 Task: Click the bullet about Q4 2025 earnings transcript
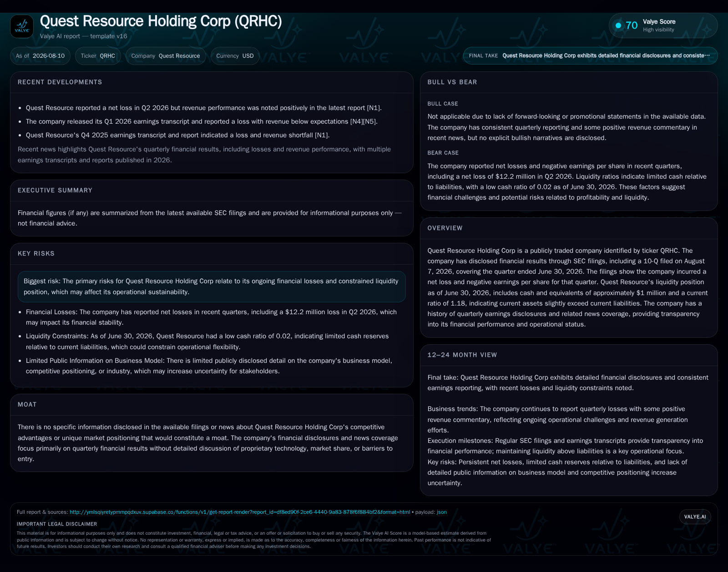coord(177,135)
